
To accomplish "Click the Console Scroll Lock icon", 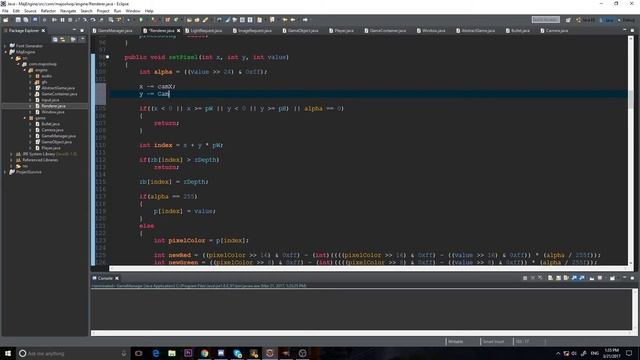I will point(558,278).
